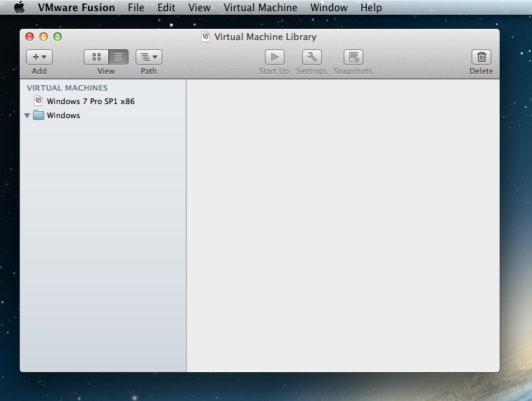Click the Windows folder icon in sidebar

[x=39, y=115]
